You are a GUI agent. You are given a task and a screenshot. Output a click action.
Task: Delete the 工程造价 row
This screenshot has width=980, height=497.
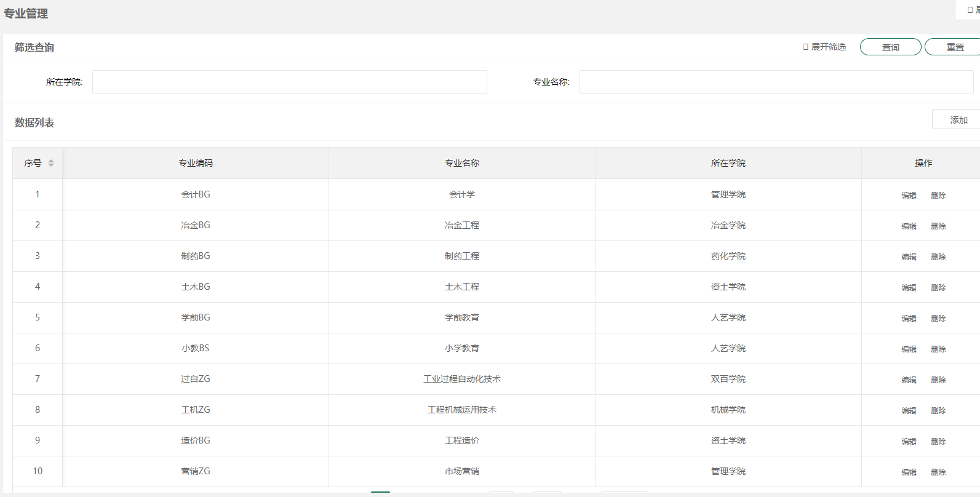(x=938, y=442)
